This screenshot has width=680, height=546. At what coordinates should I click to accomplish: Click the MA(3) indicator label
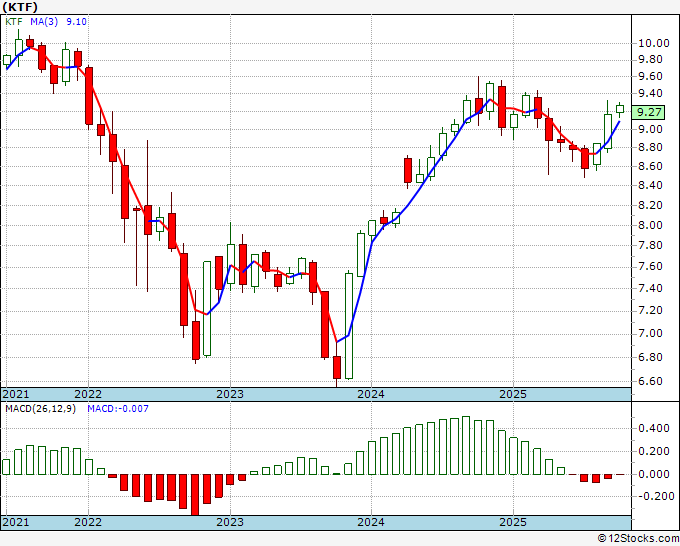coord(44,22)
